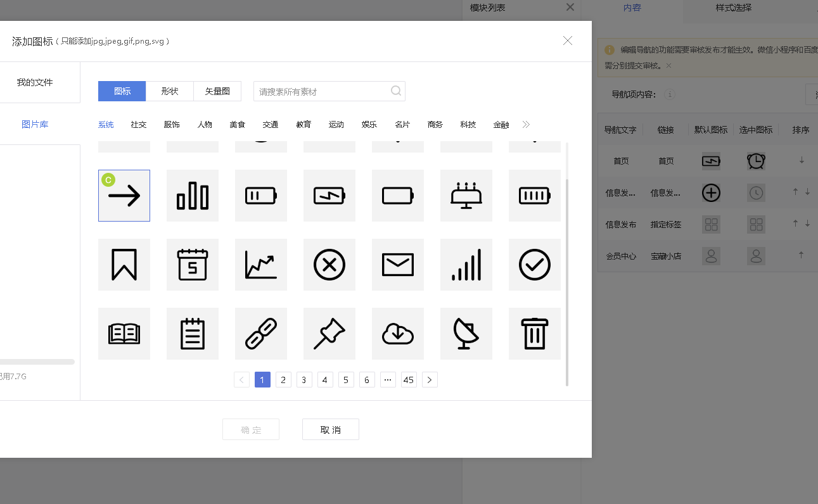The image size is (818, 504).
Task: Pick the birthday cake icon
Action: pyautogui.click(x=466, y=196)
